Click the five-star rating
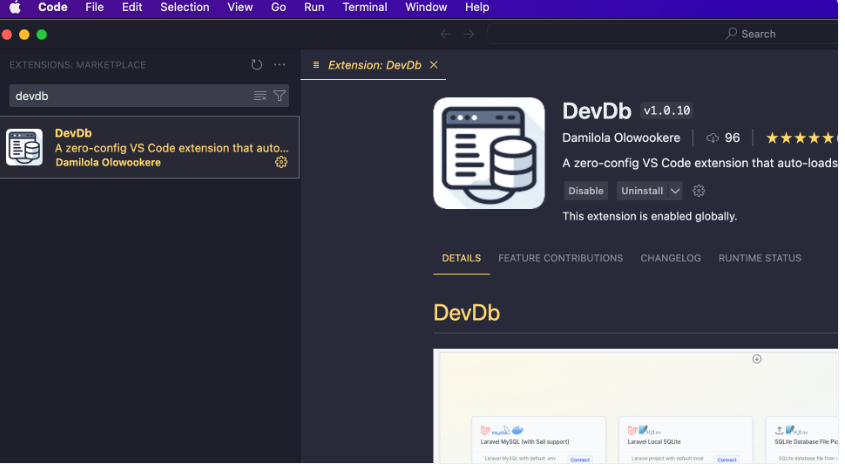This screenshot has width=845, height=471. [x=800, y=138]
